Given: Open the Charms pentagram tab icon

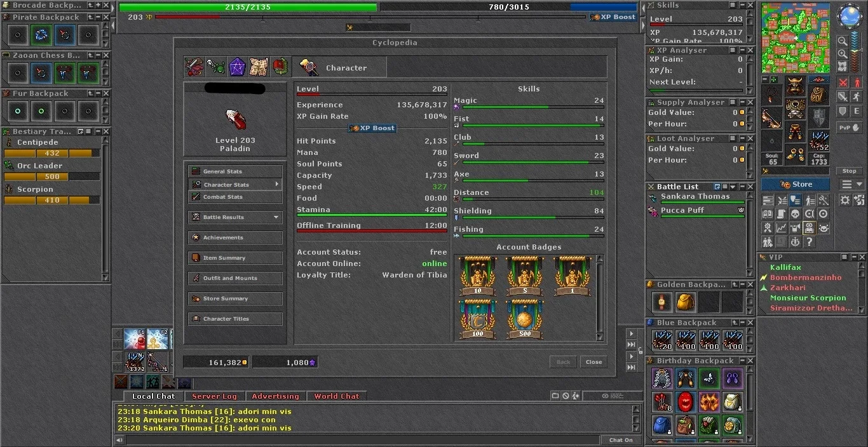Looking at the screenshot, I should point(237,67).
